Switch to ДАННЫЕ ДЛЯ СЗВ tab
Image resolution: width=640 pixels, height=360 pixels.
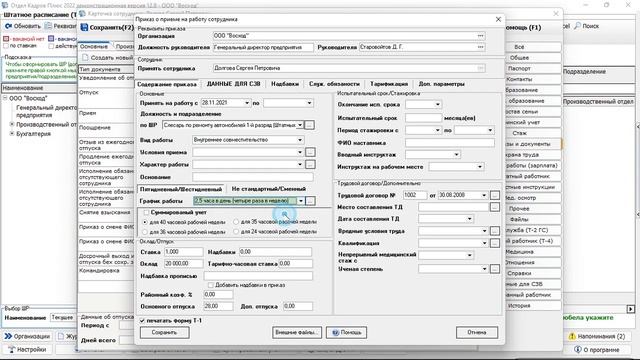[x=233, y=84]
